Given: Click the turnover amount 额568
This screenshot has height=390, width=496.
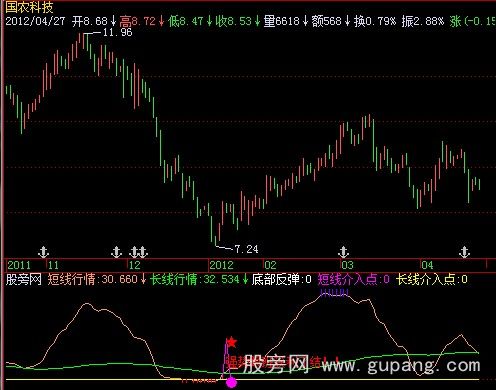Looking at the screenshot, I should click(327, 22).
